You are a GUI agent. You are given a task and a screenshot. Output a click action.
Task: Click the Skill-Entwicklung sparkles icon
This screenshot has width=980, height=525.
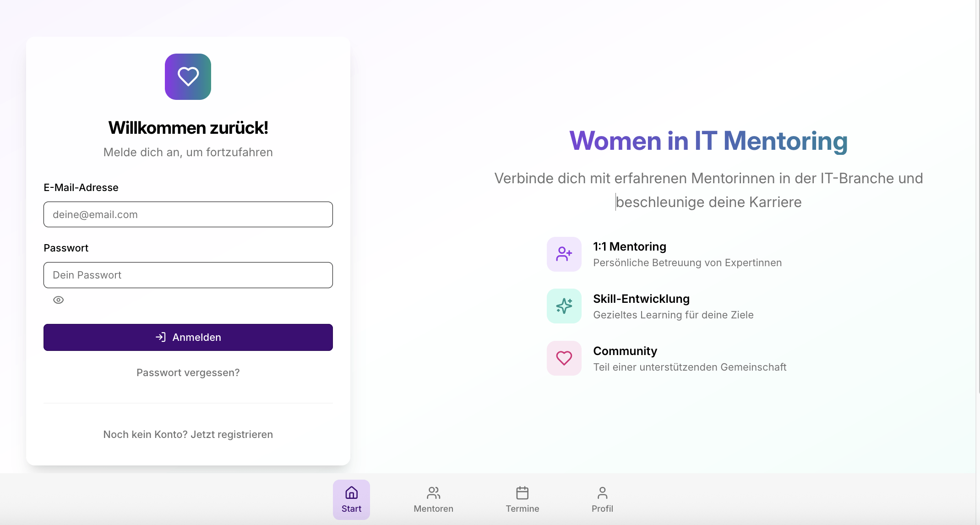coord(564,306)
